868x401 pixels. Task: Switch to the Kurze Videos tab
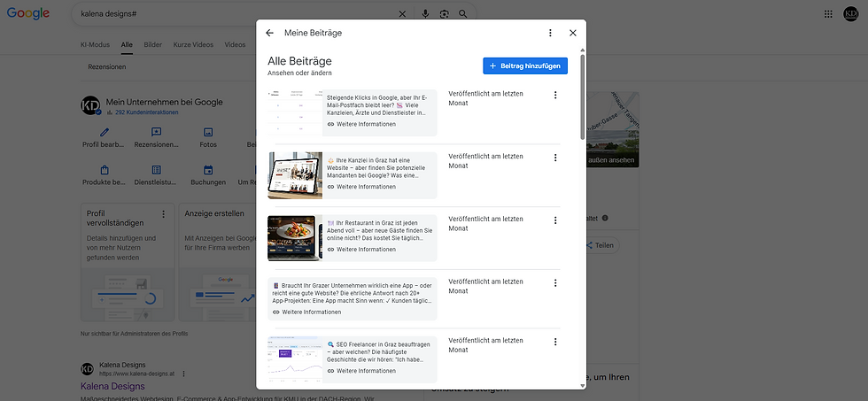click(193, 45)
